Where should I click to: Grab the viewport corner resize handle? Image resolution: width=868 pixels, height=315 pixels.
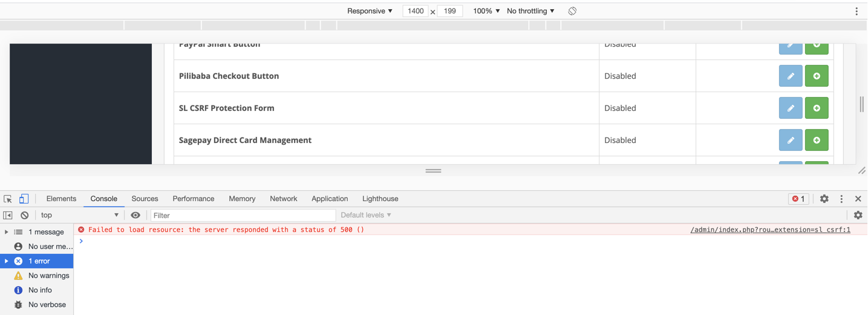[x=862, y=171]
